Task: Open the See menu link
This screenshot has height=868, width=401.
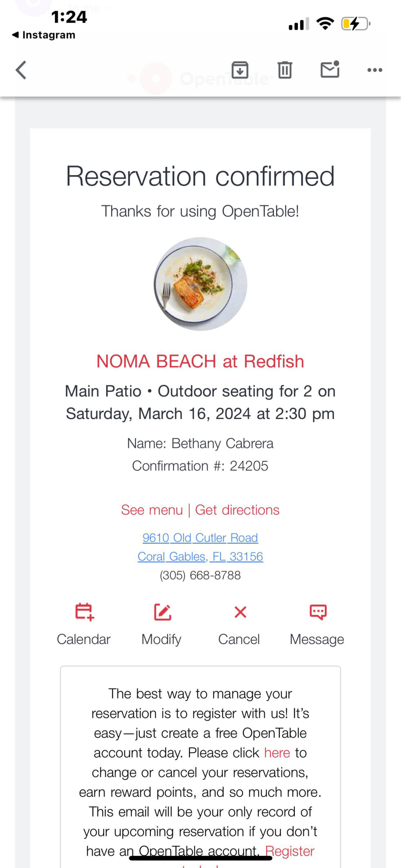Action: [152, 510]
